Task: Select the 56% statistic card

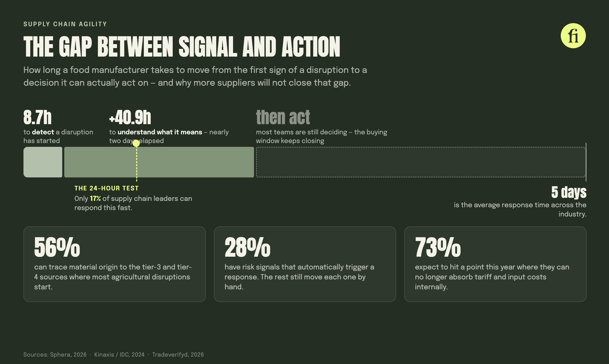Action: tap(115, 264)
